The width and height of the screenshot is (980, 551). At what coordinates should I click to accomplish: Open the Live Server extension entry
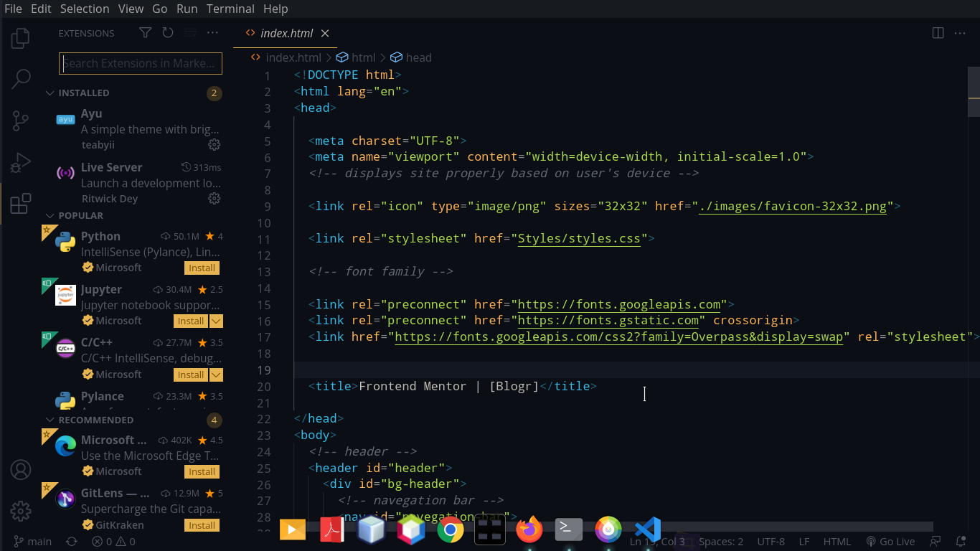(132, 182)
